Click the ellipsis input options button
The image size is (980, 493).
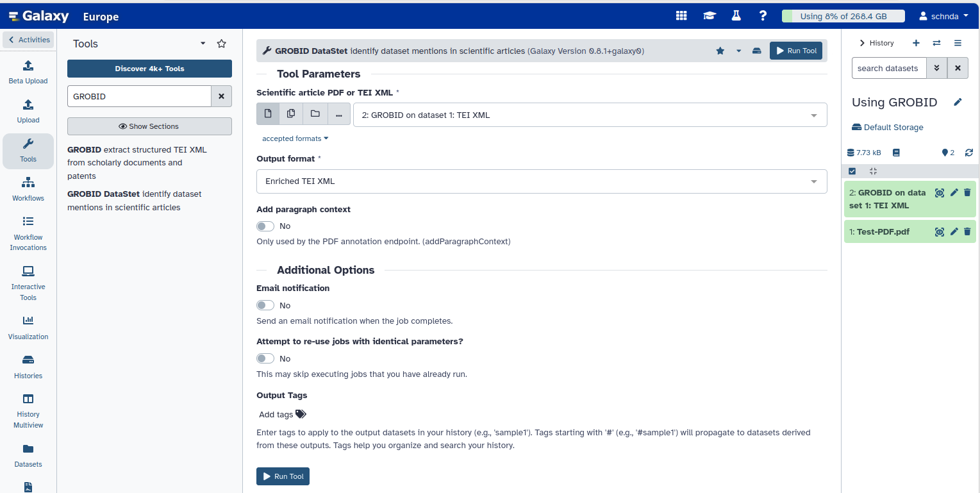338,113
